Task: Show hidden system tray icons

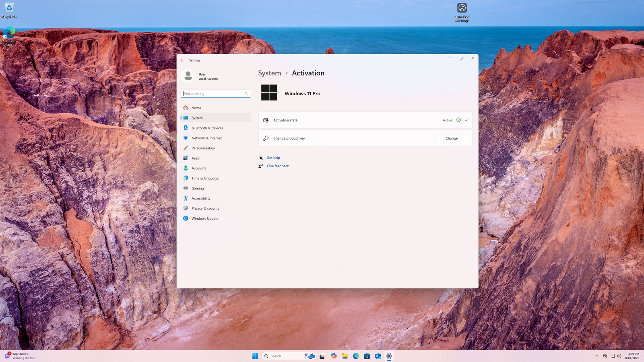Action: [x=597, y=356]
